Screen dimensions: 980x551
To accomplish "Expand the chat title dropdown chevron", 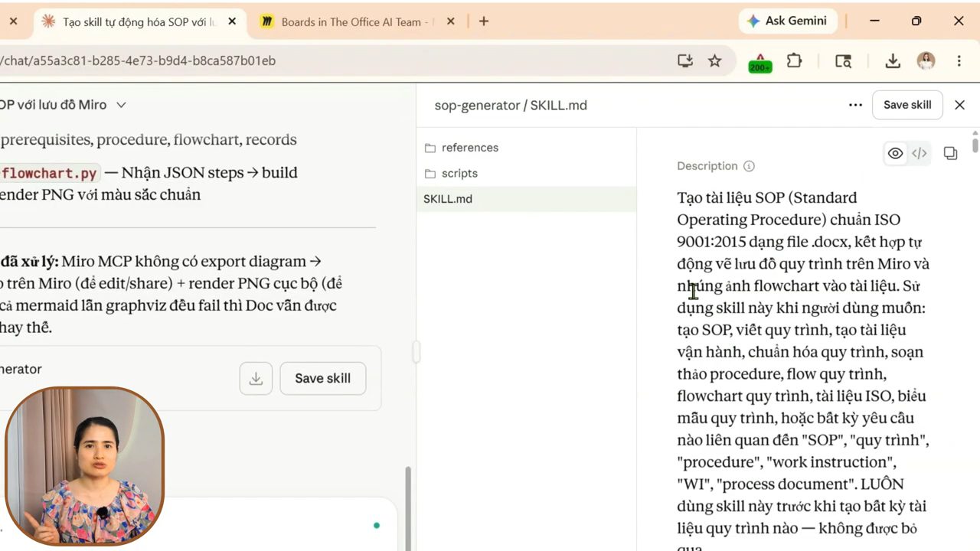I will coord(121,105).
